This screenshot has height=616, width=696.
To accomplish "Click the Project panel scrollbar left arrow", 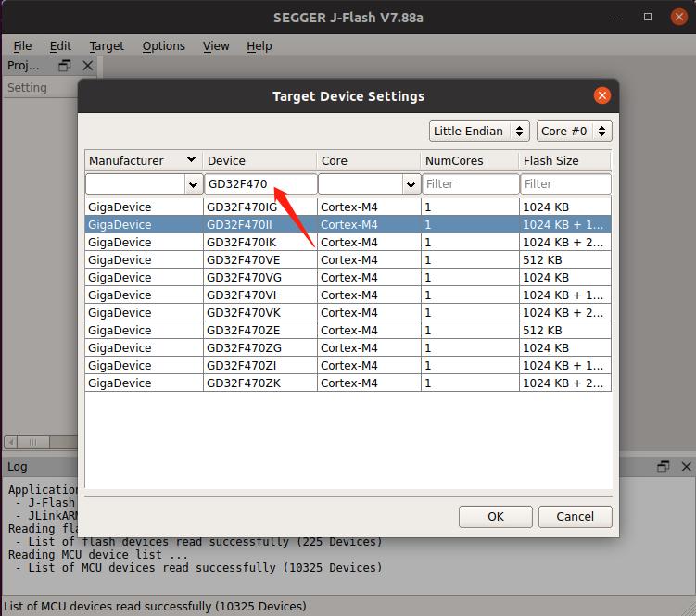I will (x=10, y=442).
